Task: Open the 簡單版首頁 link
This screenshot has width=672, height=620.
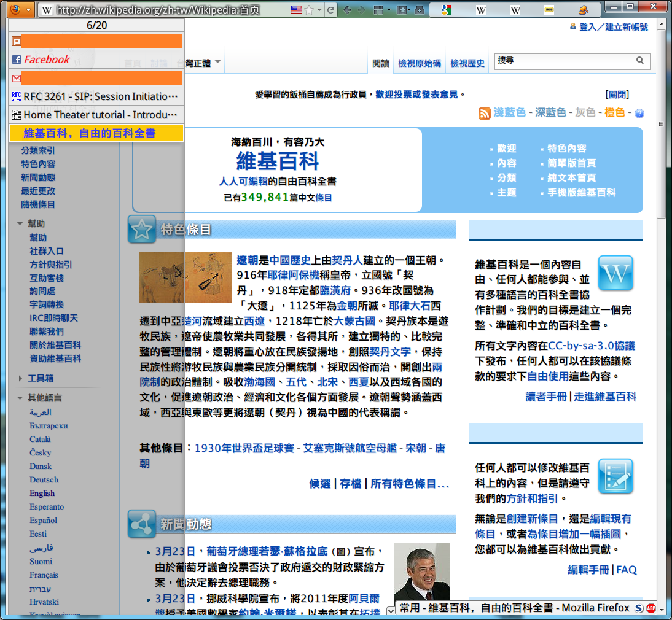Action: tap(571, 163)
